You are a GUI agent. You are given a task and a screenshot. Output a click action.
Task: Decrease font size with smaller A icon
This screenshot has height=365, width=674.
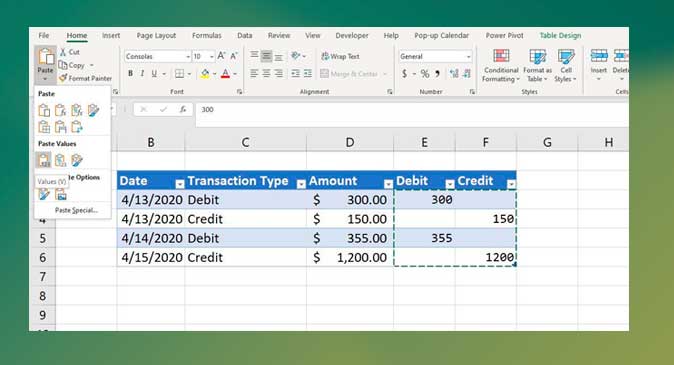point(234,56)
